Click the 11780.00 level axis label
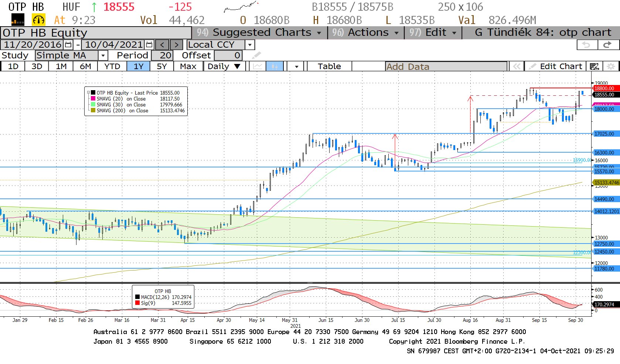Viewport: 620px width, 364px height. click(x=606, y=269)
